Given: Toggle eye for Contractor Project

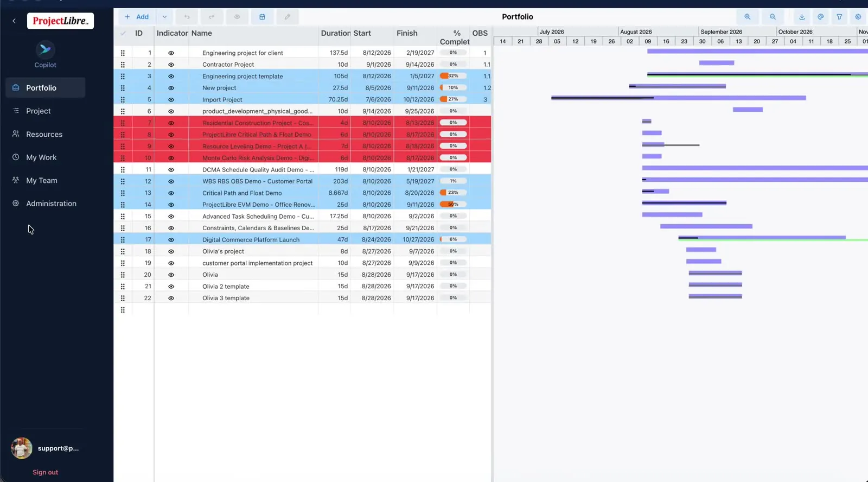Looking at the screenshot, I should click(171, 65).
